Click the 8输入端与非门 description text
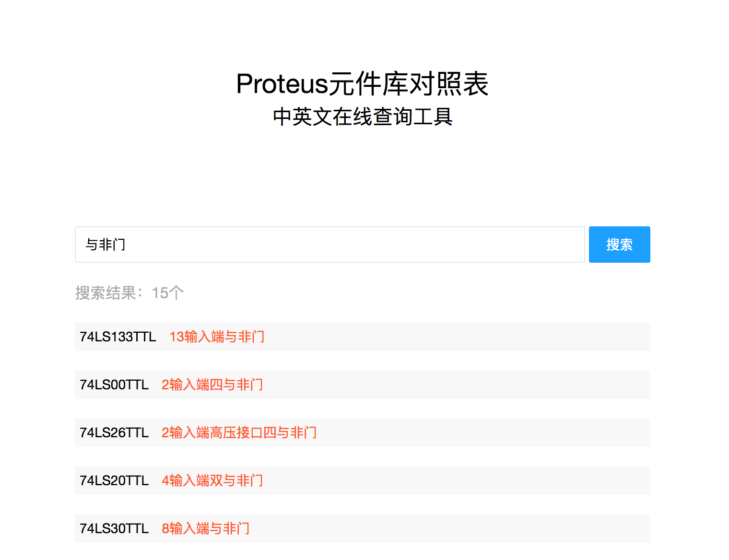The image size is (729, 560). [205, 528]
